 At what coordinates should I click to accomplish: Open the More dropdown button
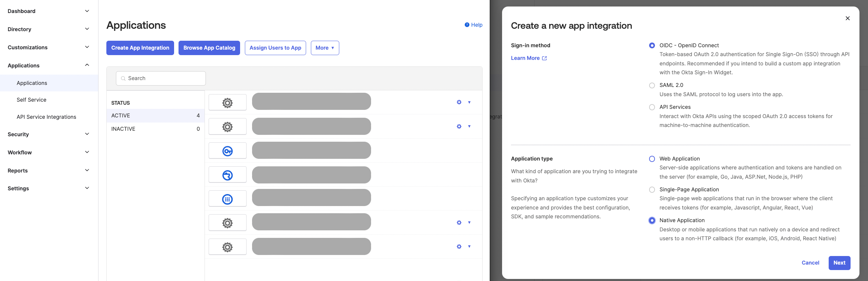(325, 48)
